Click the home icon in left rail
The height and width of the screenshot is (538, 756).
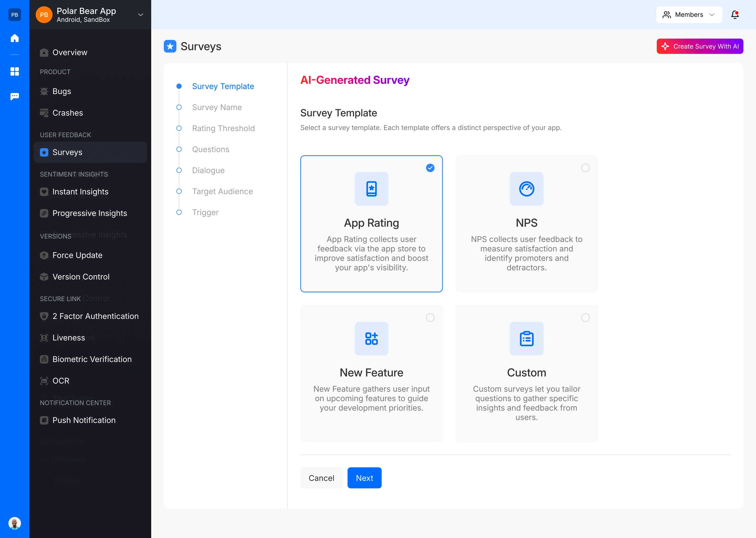pyautogui.click(x=14, y=38)
